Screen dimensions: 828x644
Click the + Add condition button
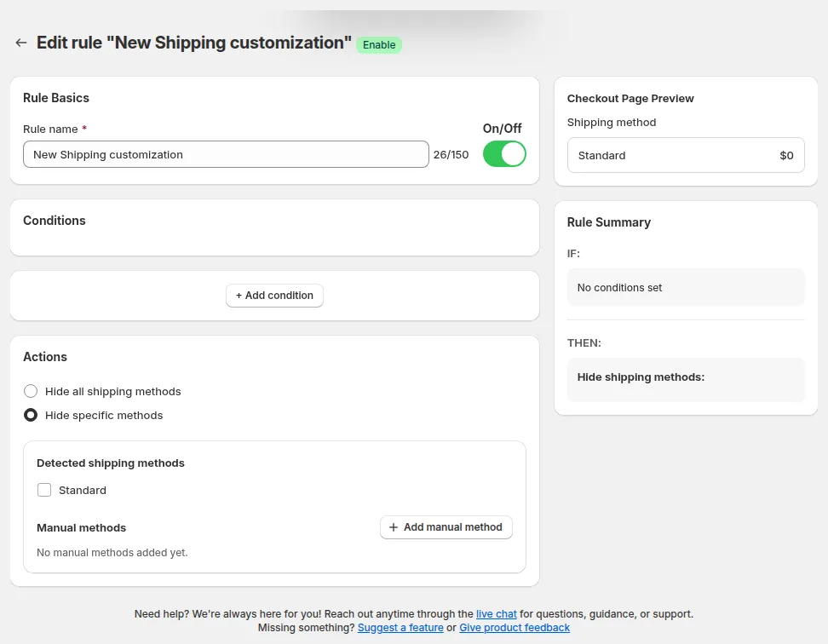[274, 296]
